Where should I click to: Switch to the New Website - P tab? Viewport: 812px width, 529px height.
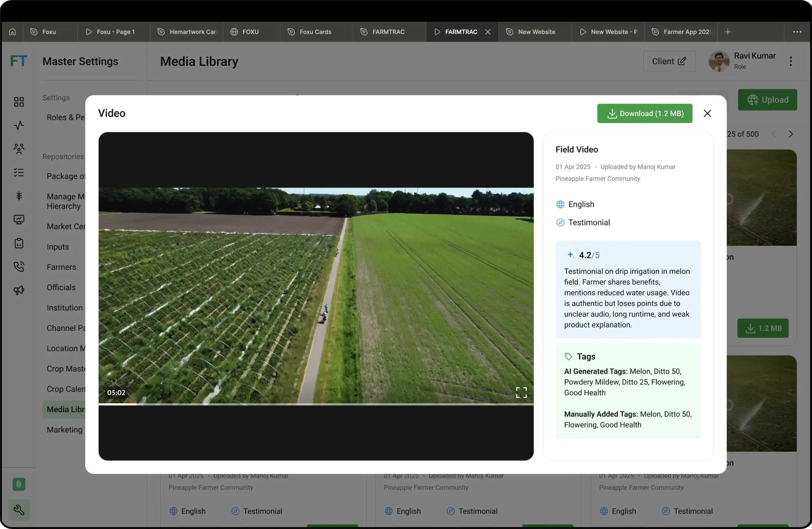pyautogui.click(x=608, y=32)
